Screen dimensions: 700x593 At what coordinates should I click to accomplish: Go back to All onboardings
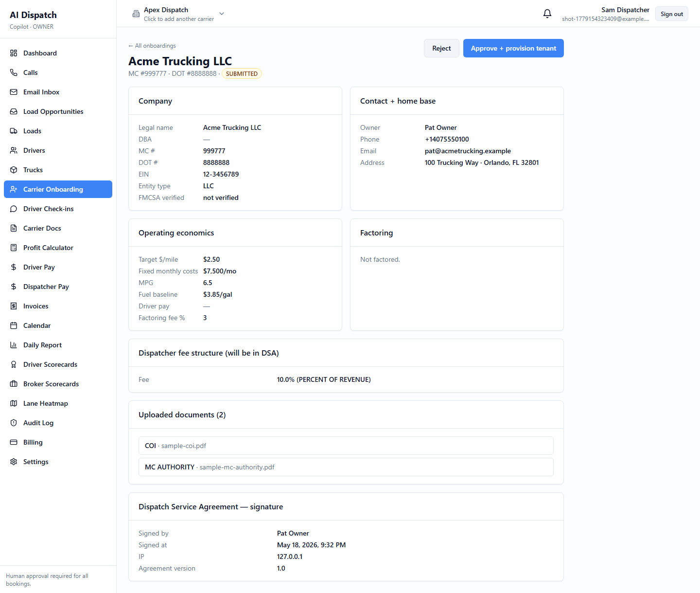152,46
